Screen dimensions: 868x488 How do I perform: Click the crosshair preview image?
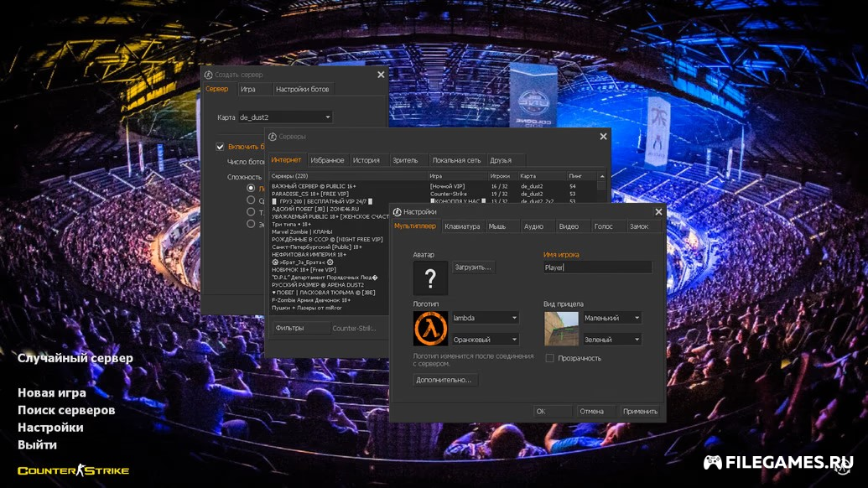click(561, 328)
